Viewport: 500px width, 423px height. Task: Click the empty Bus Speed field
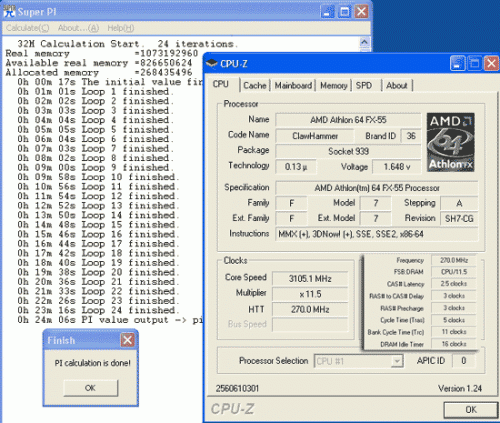(x=310, y=324)
